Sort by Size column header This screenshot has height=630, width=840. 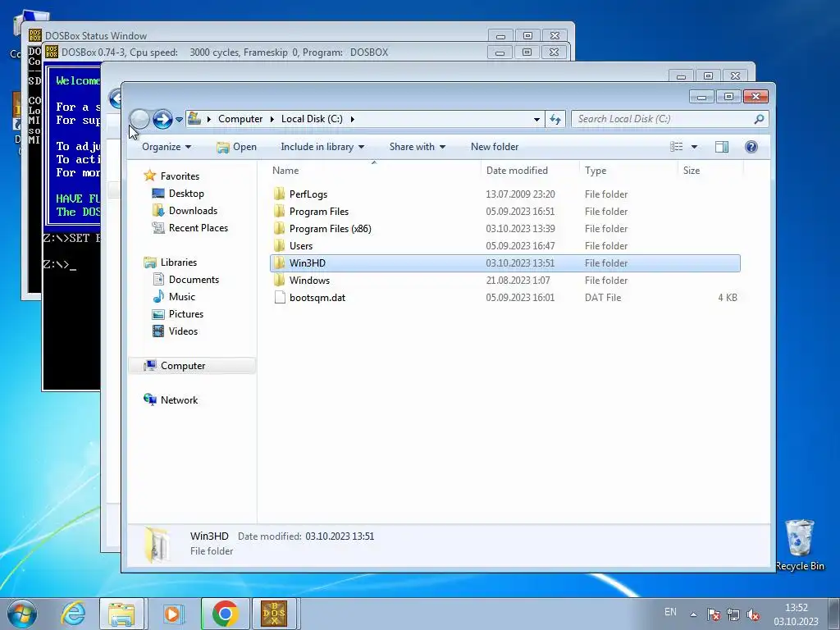(x=691, y=171)
